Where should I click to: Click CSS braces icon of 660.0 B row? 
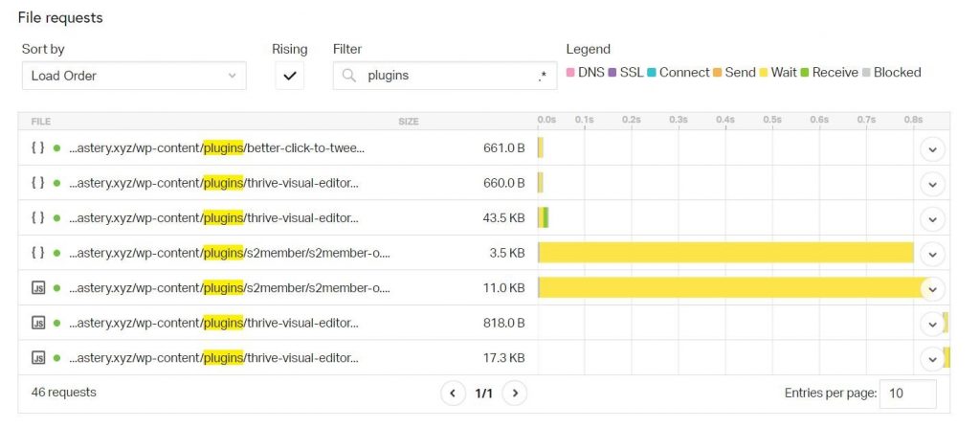click(38, 183)
